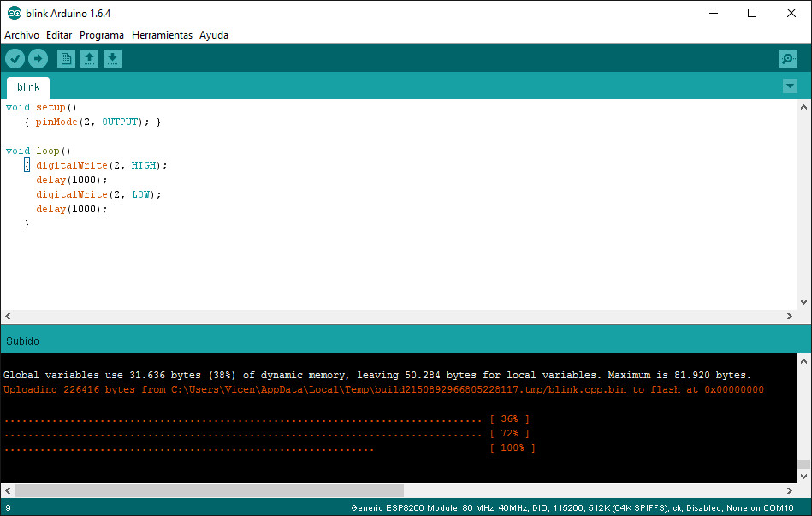Click the Upload arrow button
Image resolution: width=812 pixels, height=516 pixels.
click(38, 58)
